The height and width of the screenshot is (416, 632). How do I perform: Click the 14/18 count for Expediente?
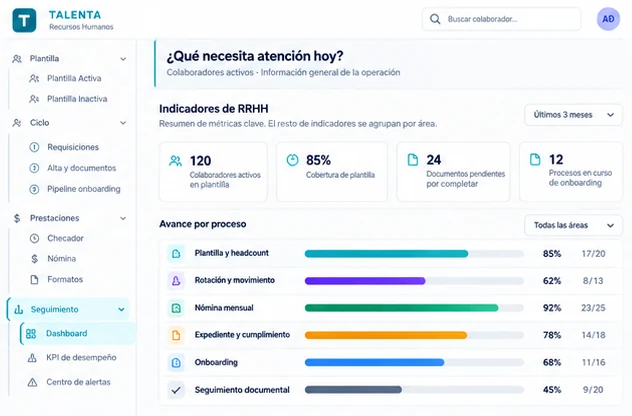coord(593,335)
